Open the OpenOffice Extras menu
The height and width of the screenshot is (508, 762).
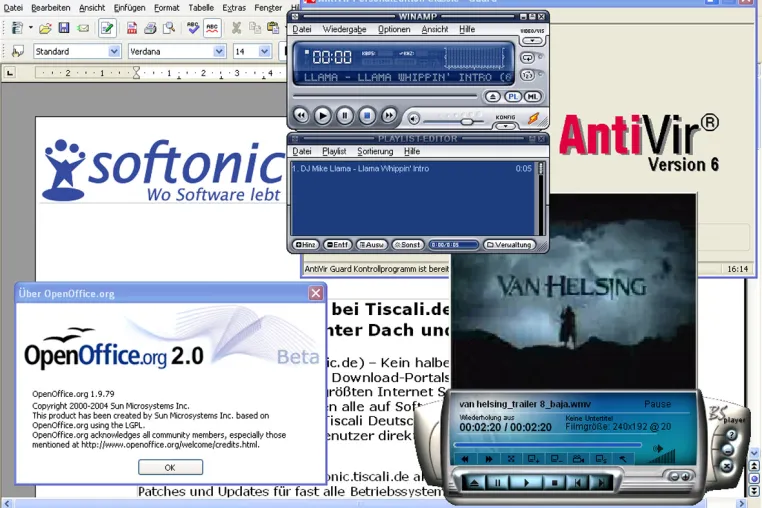point(234,8)
